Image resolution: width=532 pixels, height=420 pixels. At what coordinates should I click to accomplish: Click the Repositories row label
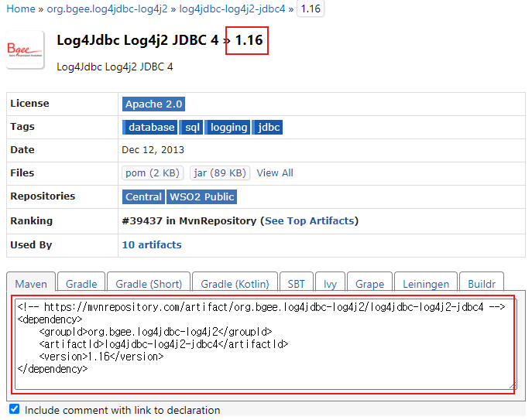(x=43, y=196)
